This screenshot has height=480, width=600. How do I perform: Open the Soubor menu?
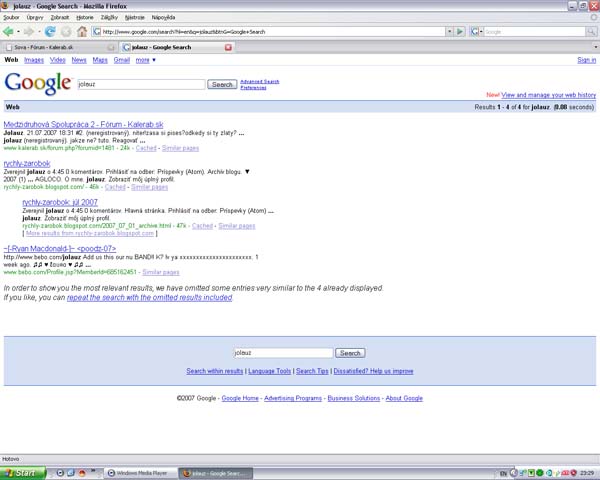11,17
